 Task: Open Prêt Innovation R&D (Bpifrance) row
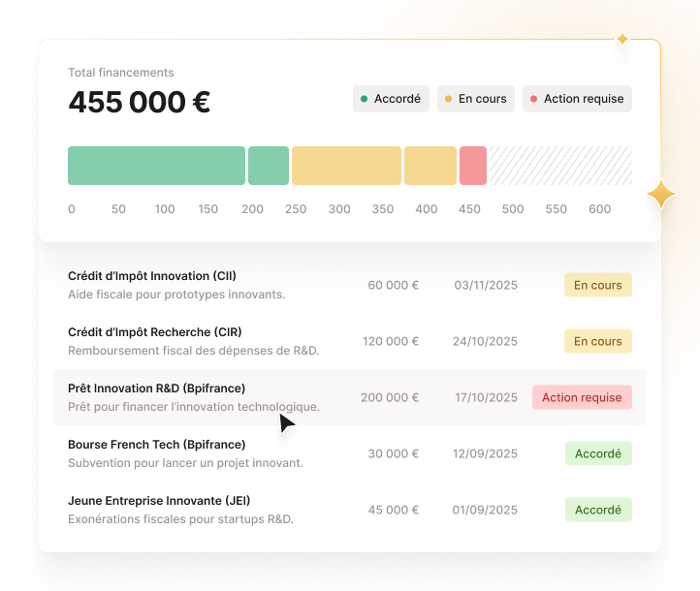point(350,397)
